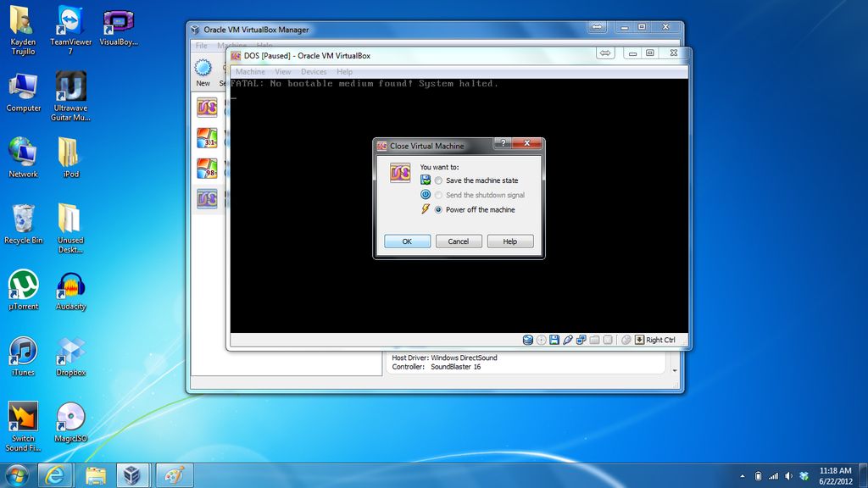Switch to VirtualBox taskbar button
The width and height of the screenshot is (868, 488).
[133, 475]
